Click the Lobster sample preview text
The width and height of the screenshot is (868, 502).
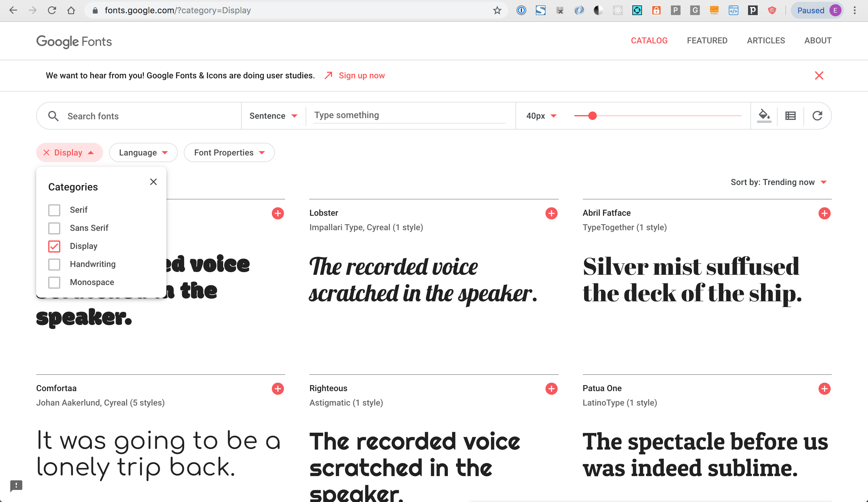[x=423, y=280]
